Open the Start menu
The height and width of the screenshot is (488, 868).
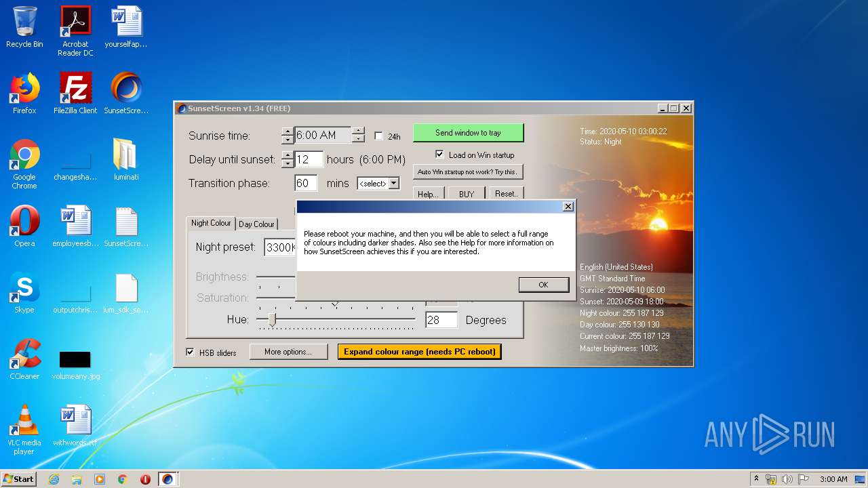coord(18,479)
